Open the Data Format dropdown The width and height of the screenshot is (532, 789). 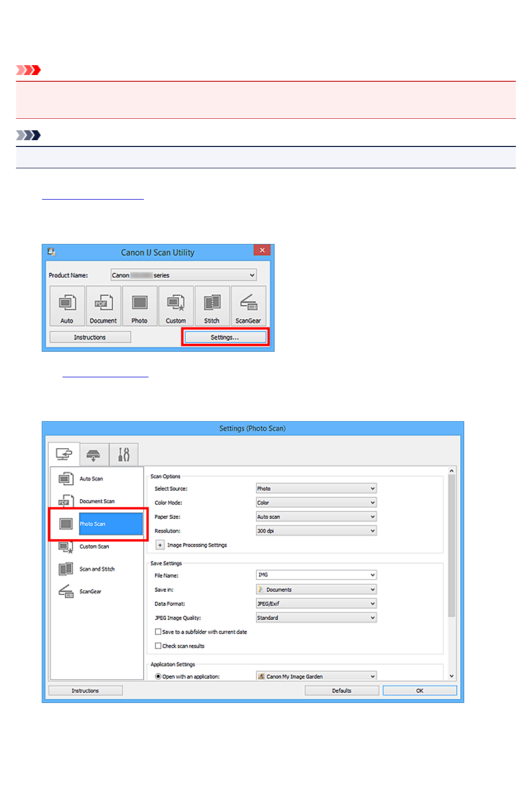pos(316,603)
